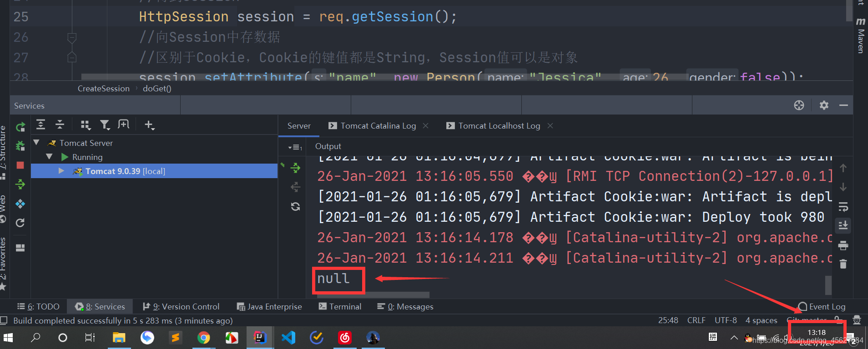Open the Maven side panel
The image size is (868, 349).
coord(861,36)
